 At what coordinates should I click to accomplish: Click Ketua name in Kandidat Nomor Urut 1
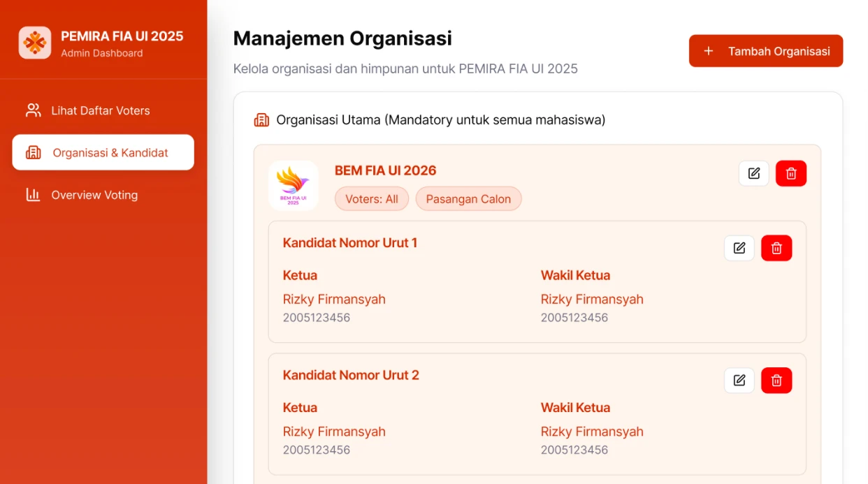coord(334,300)
